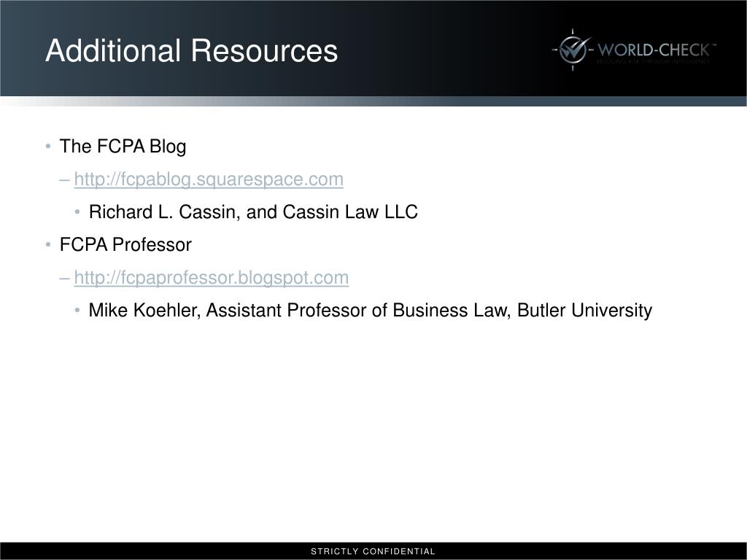The image size is (747, 560).
Task: Click the words Cassin Law LLC
Action: click(x=350, y=212)
